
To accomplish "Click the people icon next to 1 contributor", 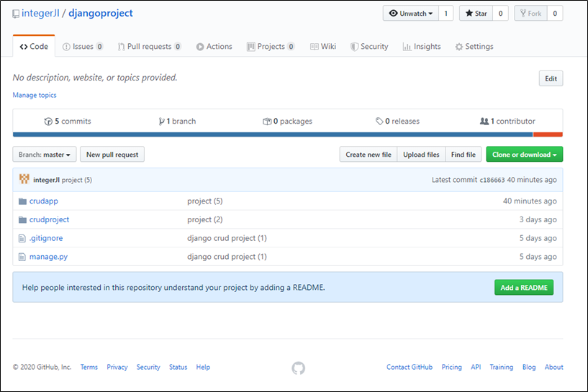I will pyautogui.click(x=484, y=121).
